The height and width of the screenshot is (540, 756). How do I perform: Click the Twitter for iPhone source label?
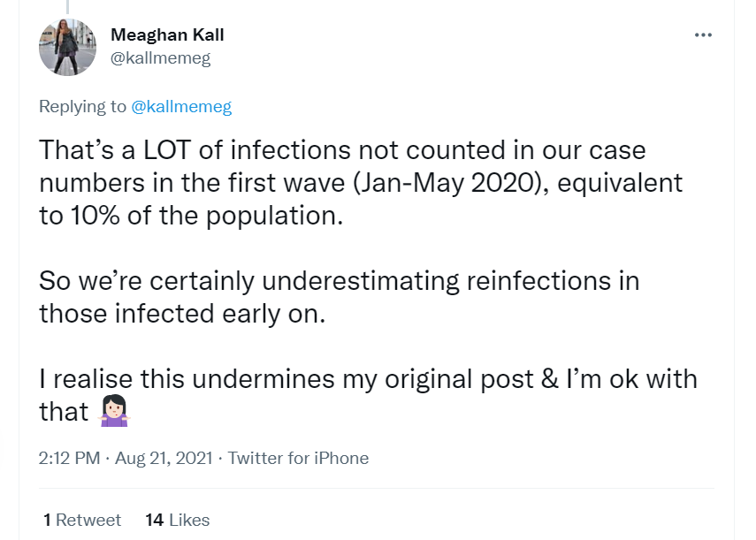click(298, 459)
